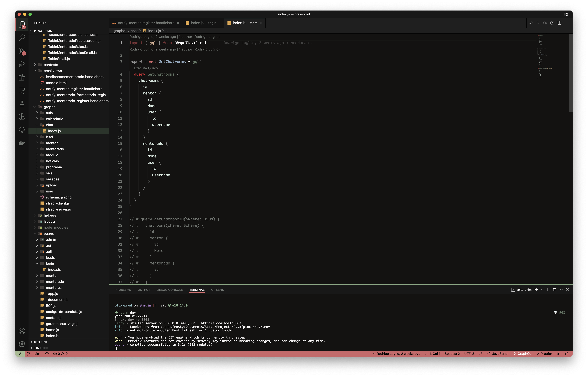The width and height of the screenshot is (588, 377).
Task: Expand the contexts folder
Action: 51,65
